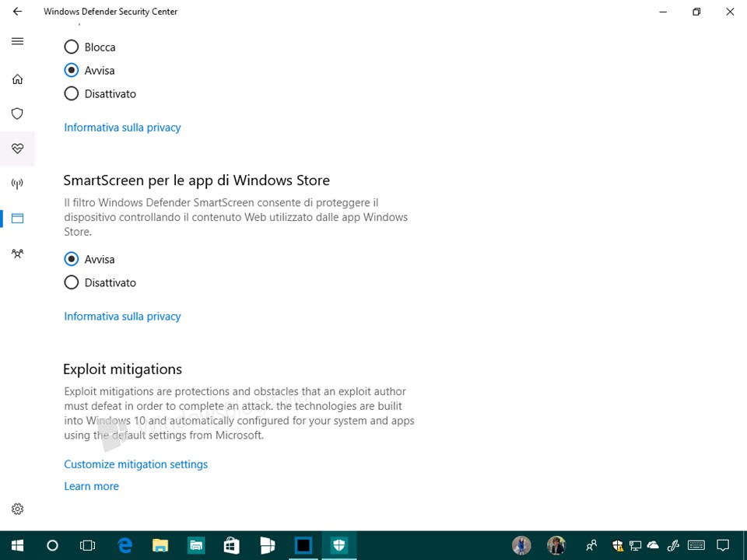Open Family options people icon
747x560 pixels.
[18, 254]
